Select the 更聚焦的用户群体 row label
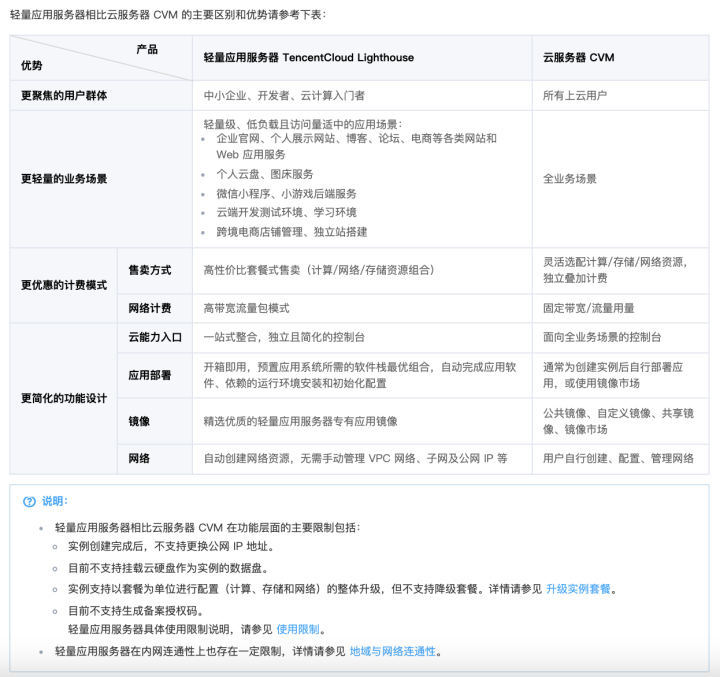Screen dimensions: 720x677 pos(64,96)
